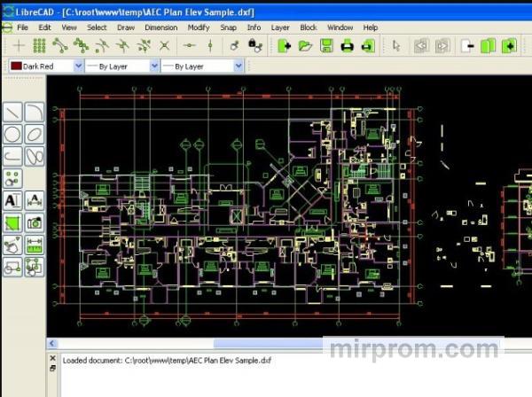Choose the Circle tool
The height and width of the screenshot is (397, 532).
pos(13,135)
